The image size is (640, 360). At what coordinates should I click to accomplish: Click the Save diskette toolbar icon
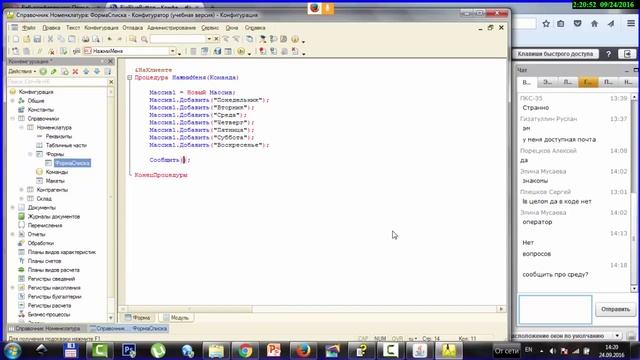(x=37, y=39)
